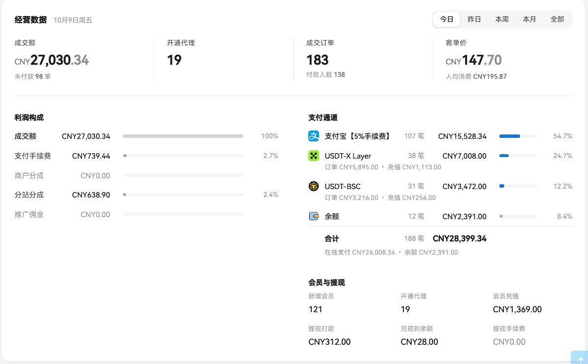This screenshot has width=588, height=364.
Task: Click the 分站分成 2.4% progress bar
Action: click(x=183, y=195)
